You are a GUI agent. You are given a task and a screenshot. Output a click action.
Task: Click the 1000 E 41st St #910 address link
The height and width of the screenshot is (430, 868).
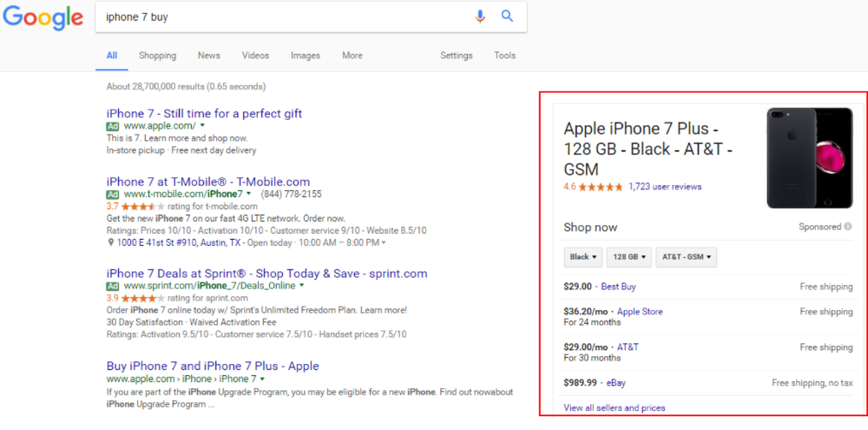[181, 242]
